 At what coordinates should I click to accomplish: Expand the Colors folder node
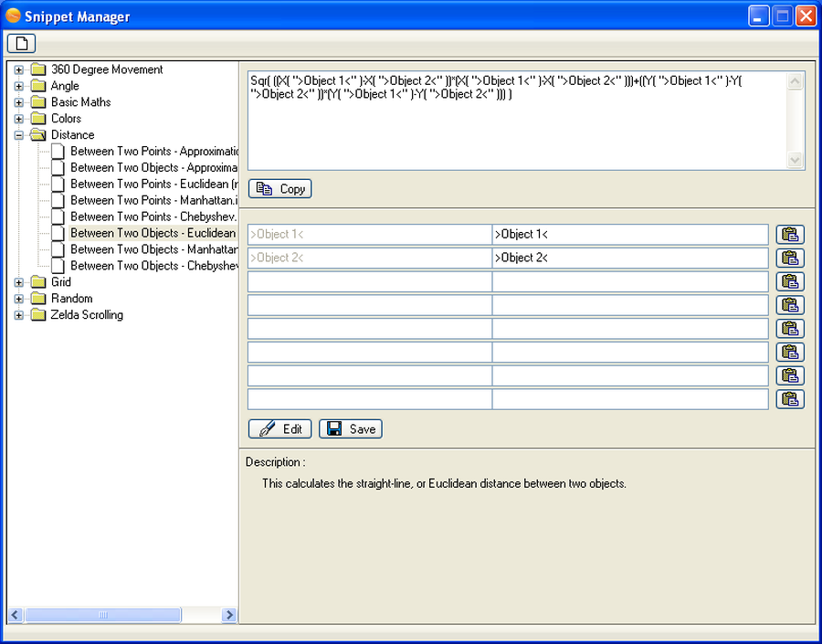[x=19, y=119]
